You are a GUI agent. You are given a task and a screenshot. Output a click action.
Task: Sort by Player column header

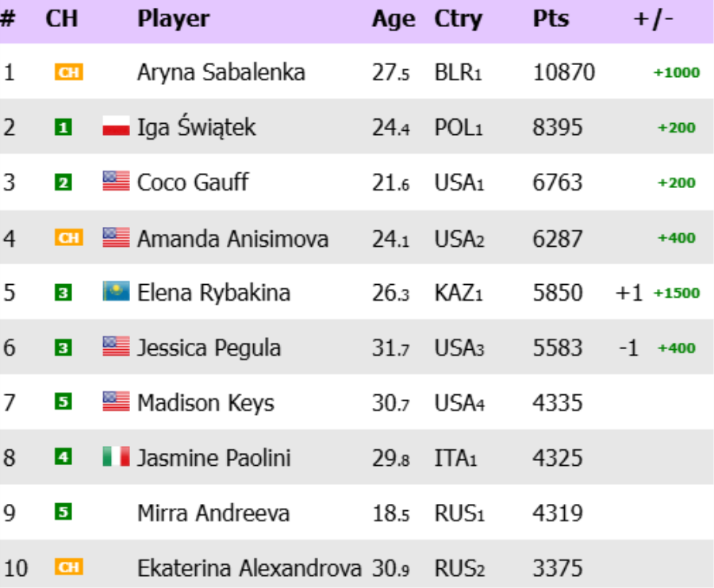tap(173, 19)
